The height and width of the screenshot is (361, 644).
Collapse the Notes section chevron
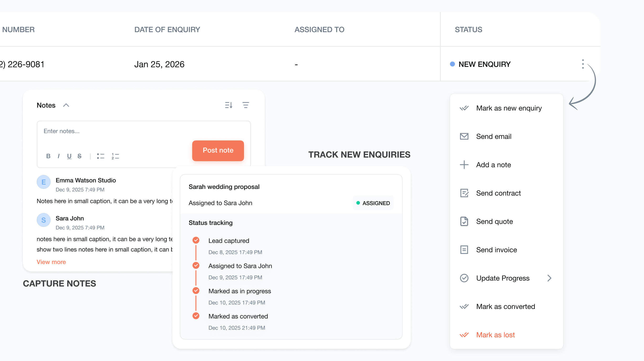(66, 105)
